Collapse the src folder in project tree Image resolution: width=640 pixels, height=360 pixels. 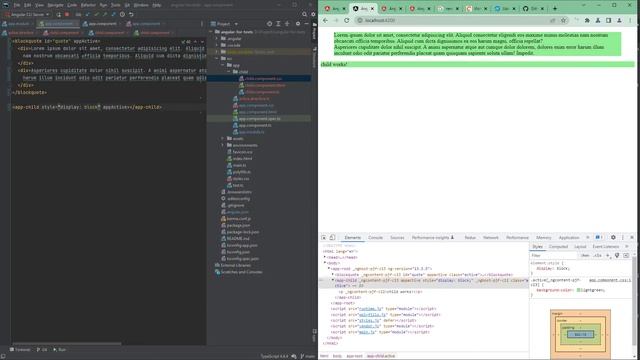click(x=217, y=58)
